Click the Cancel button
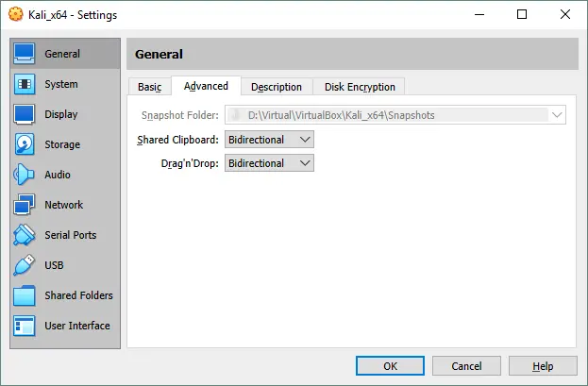588x386 pixels. (x=466, y=366)
